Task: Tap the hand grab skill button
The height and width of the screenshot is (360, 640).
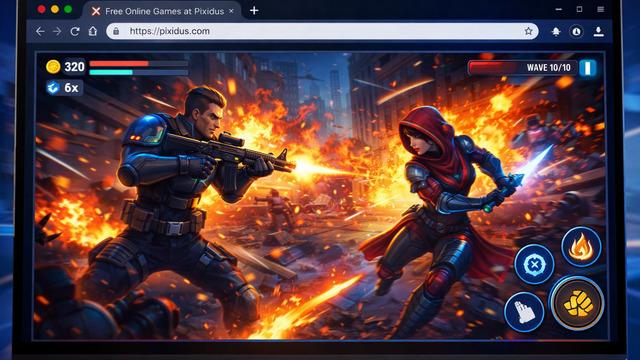Action: (x=524, y=312)
